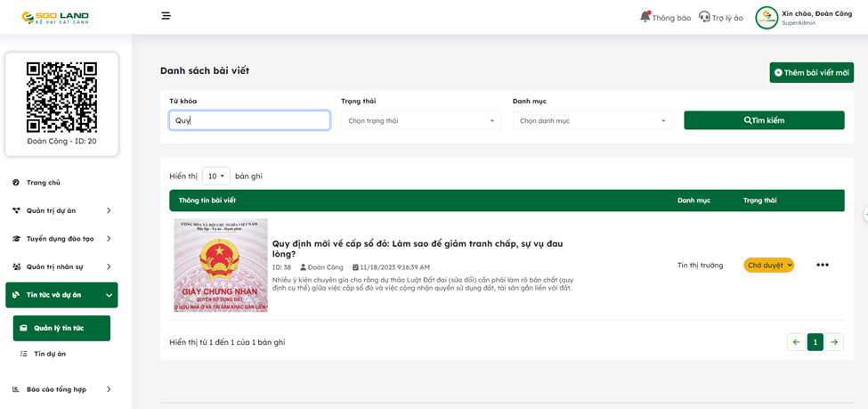Open Trang chủ in the sidebar
Image resolution: width=868 pixels, height=409 pixels.
click(x=43, y=183)
